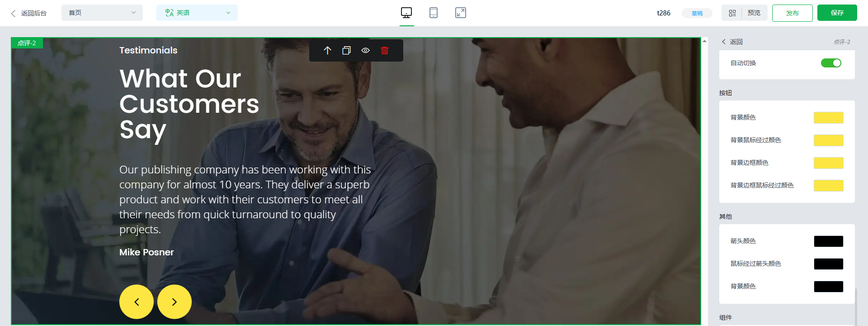Click the t286 site name
This screenshot has height=326, width=868.
pyautogui.click(x=664, y=13)
